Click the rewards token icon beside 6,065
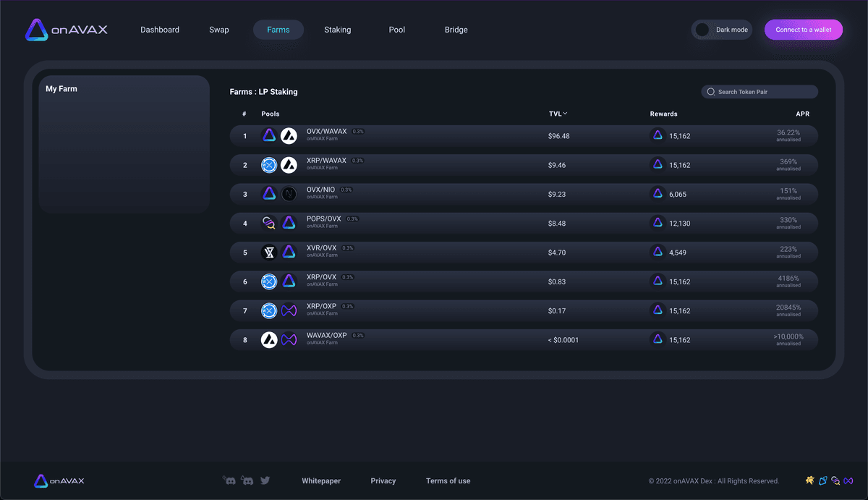This screenshot has width=868, height=500. point(657,194)
